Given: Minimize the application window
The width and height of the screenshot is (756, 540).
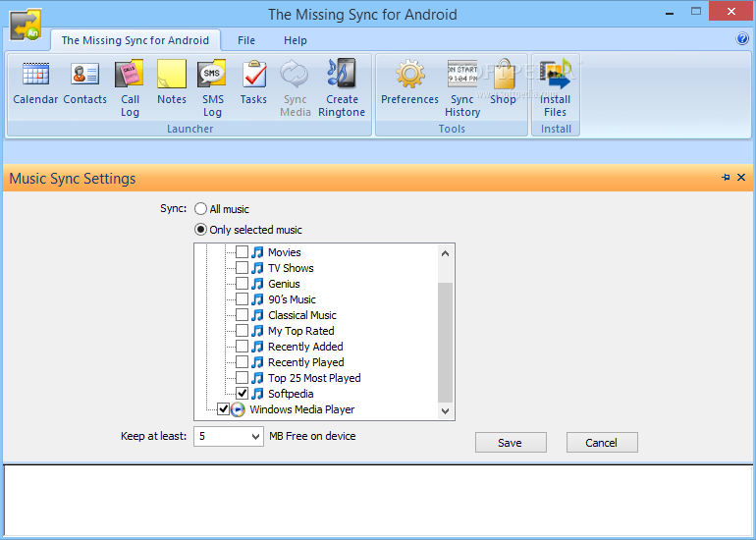Looking at the screenshot, I should pyautogui.click(x=670, y=13).
